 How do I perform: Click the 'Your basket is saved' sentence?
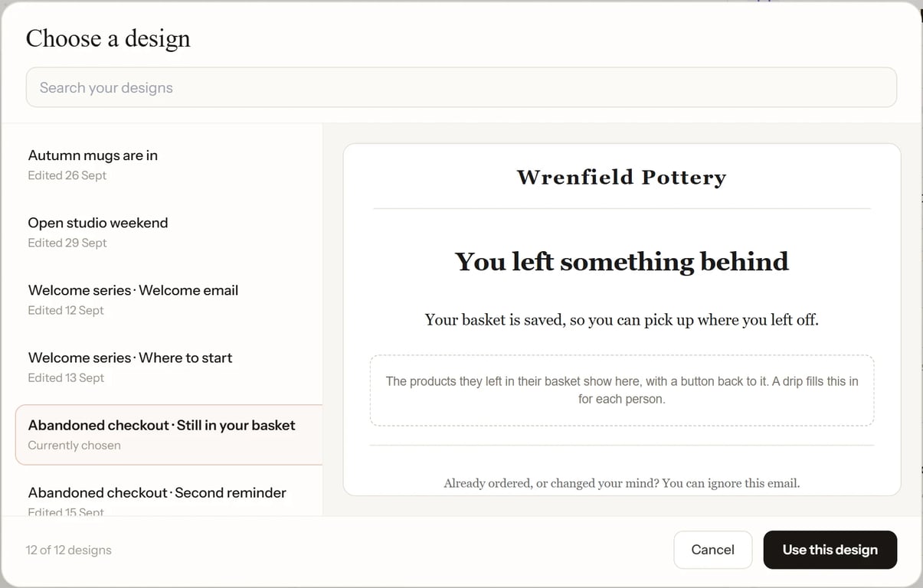coord(621,320)
